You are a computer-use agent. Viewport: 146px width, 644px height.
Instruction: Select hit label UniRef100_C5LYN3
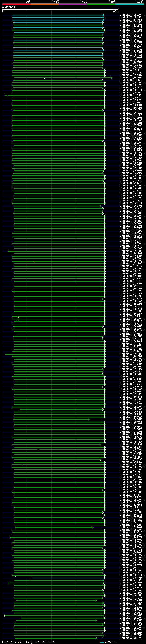tap(131, 615)
